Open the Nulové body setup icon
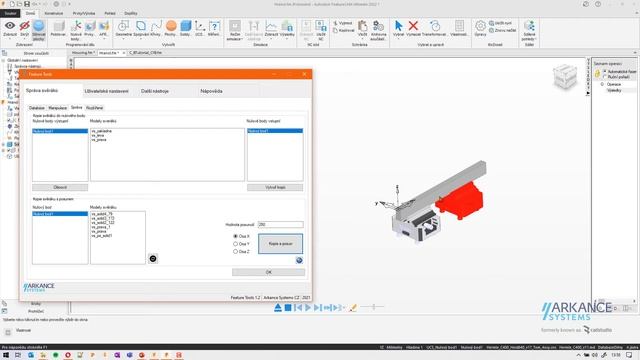Viewport: 640px width, 360px height. (x=76, y=26)
